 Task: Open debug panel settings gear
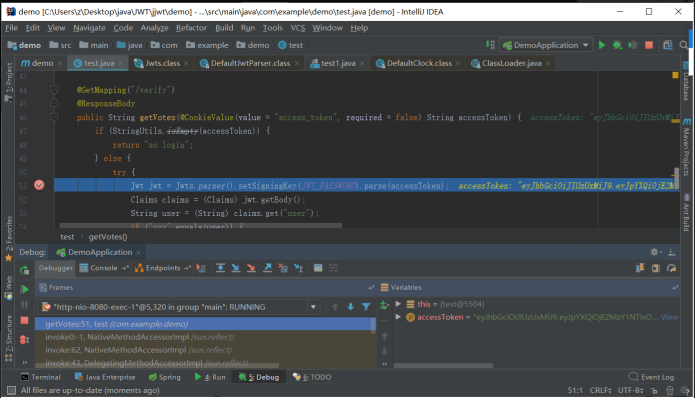[655, 252]
